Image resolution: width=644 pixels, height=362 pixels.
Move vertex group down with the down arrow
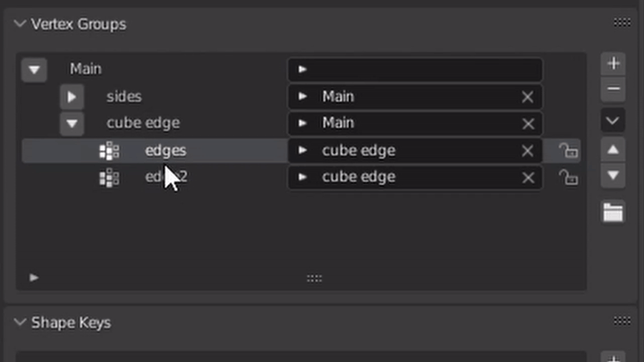pos(613,175)
